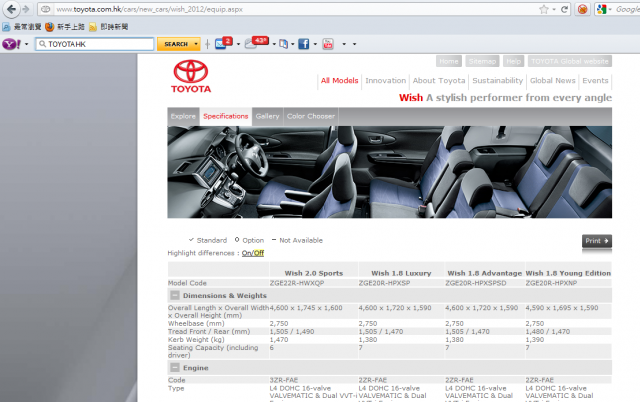Collapse the Dimensions & Weights section
The width and height of the screenshot is (640, 402).
click(x=175, y=295)
